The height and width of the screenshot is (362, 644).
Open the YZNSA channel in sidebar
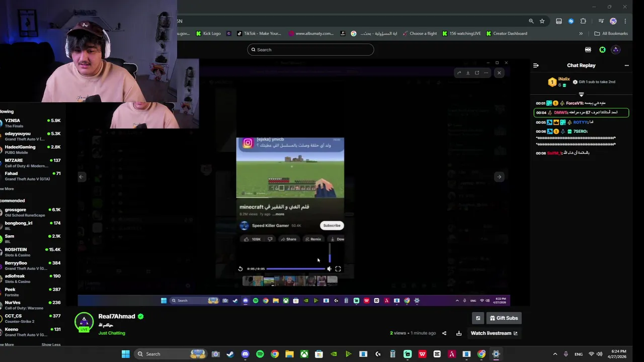(x=30, y=123)
